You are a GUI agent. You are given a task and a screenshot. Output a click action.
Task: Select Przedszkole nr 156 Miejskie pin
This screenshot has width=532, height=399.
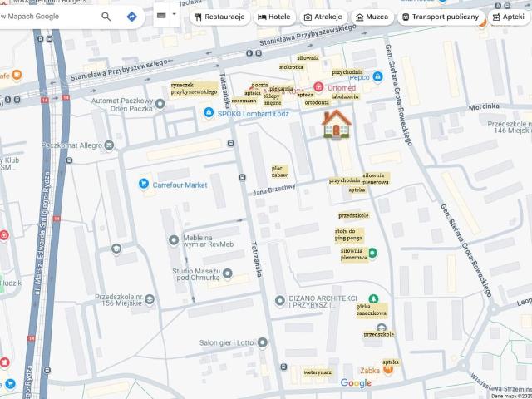150,299
